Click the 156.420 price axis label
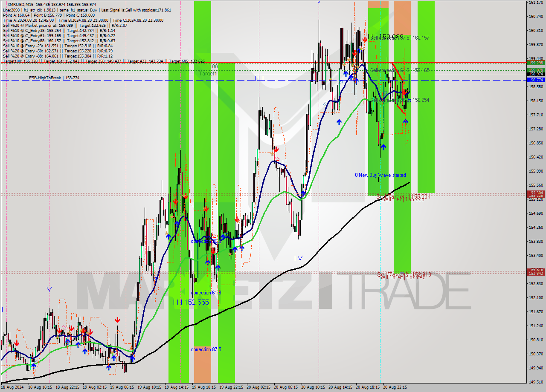 pyautogui.click(x=536, y=157)
